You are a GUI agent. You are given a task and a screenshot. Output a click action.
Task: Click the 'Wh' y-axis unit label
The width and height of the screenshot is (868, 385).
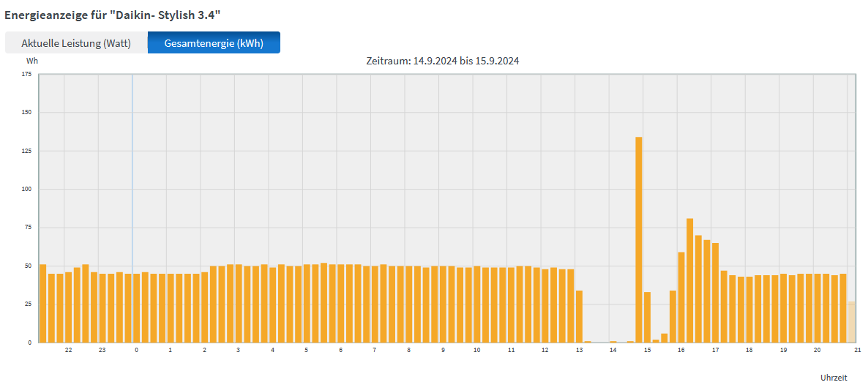tap(32, 61)
